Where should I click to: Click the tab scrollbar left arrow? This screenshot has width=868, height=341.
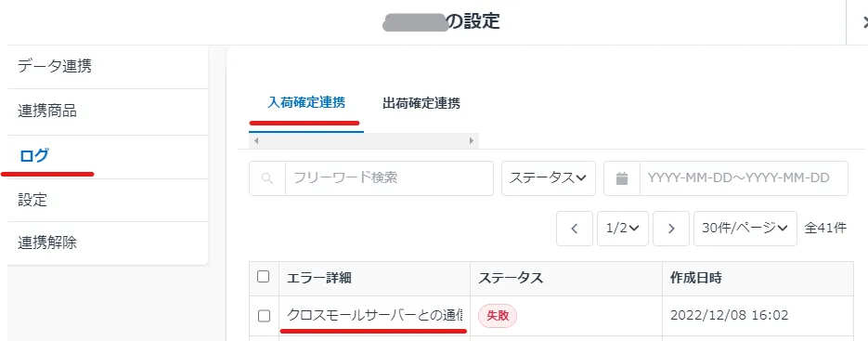click(255, 141)
